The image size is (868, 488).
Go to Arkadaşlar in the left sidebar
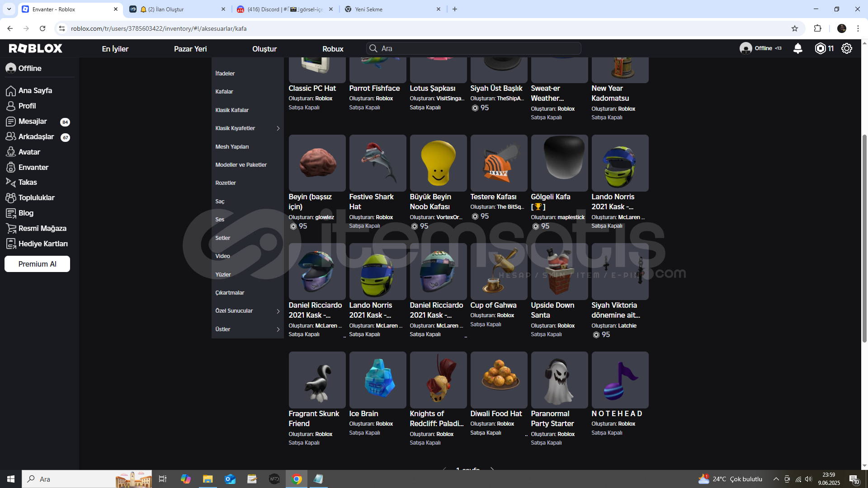pyautogui.click(x=36, y=136)
